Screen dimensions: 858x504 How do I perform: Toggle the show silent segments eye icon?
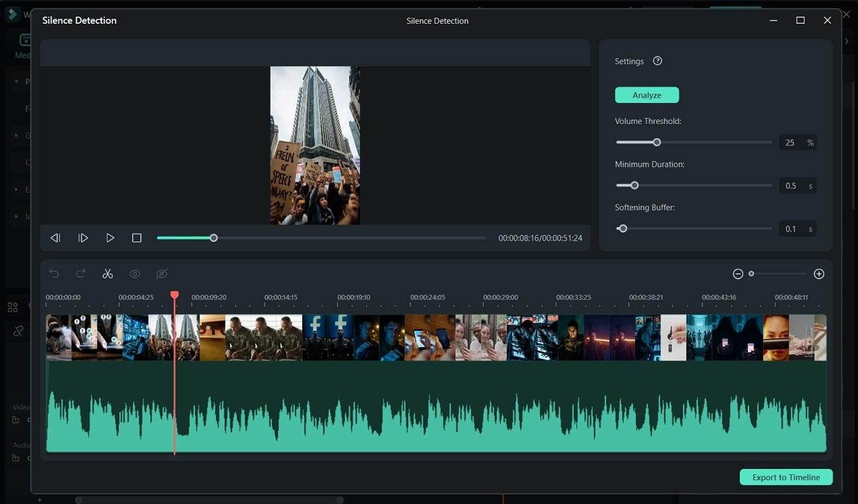(x=135, y=273)
